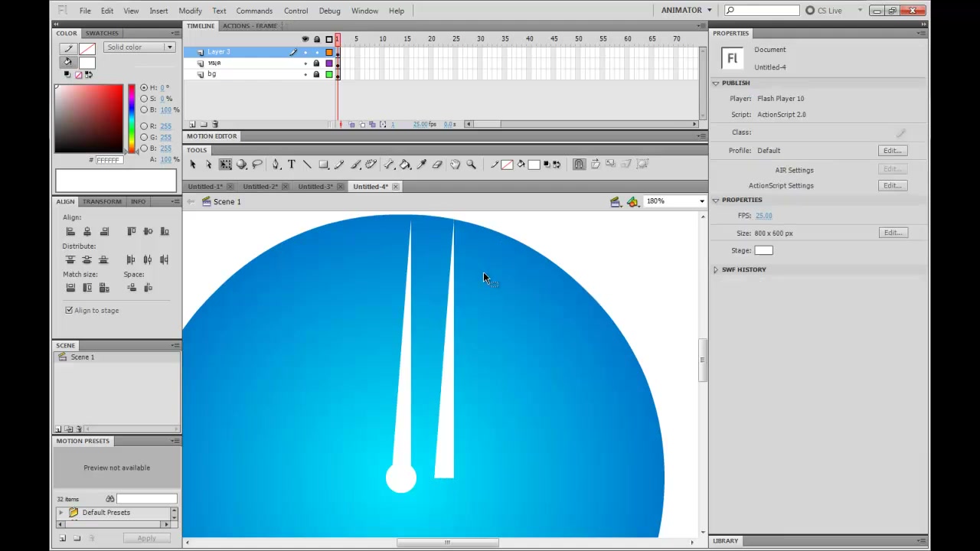Click Edit button next to Profile
Viewport: 980px width, 551px height.
(x=893, y=151)
